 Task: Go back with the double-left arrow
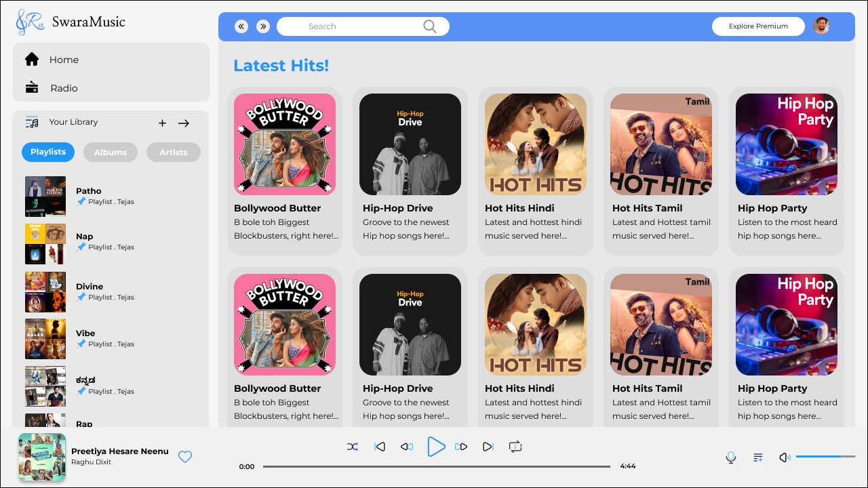(241, 26)
